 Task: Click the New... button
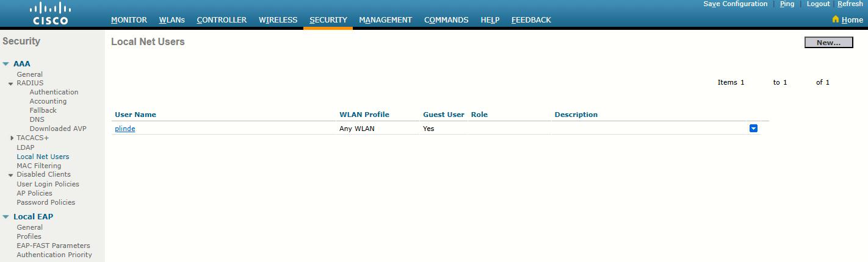pos(829,43)
